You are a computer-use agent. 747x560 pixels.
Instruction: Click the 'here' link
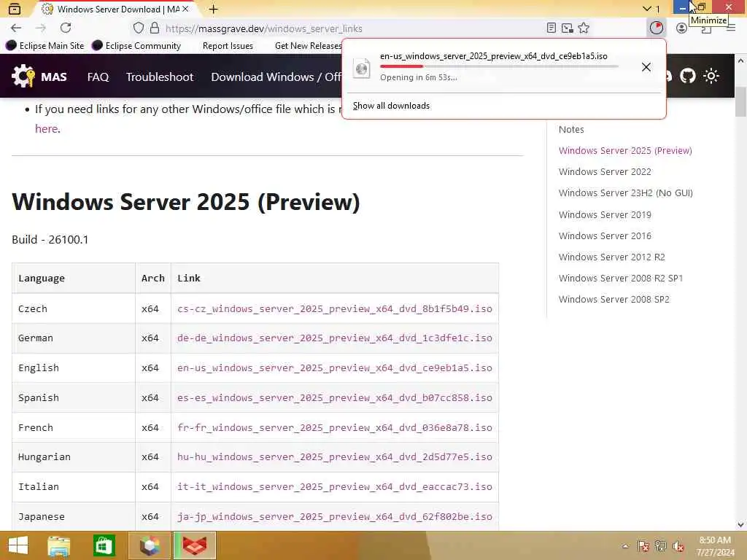coord(46,128)
